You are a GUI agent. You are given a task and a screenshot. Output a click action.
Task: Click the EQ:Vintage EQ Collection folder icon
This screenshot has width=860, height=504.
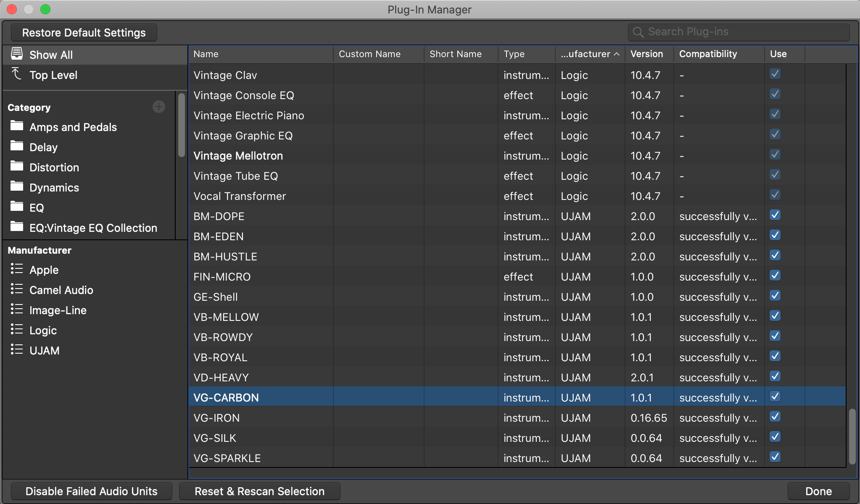click(17, 226)
